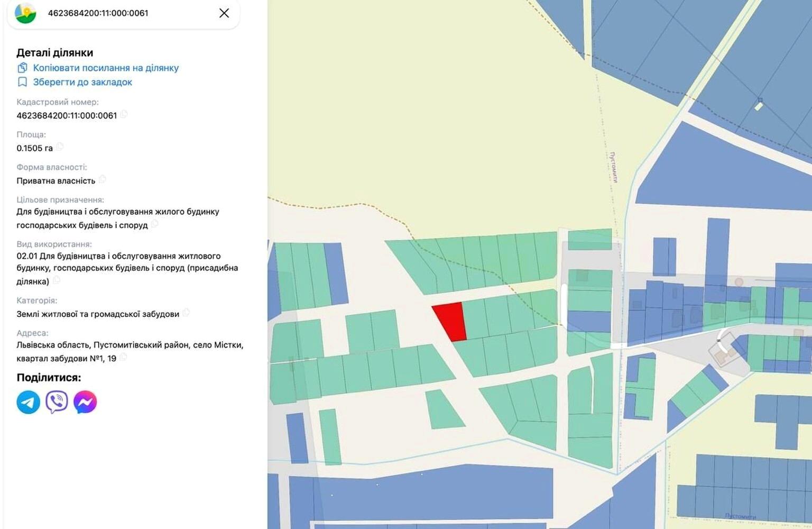Copy the Цільове призначення text
This screenshot has height=529, width=812.
pos(155,224)
